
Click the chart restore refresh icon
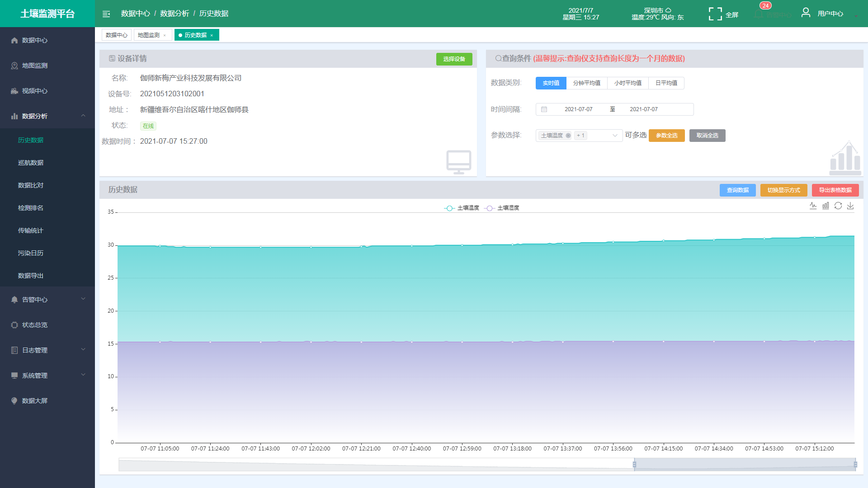click(x=838, y=206)
